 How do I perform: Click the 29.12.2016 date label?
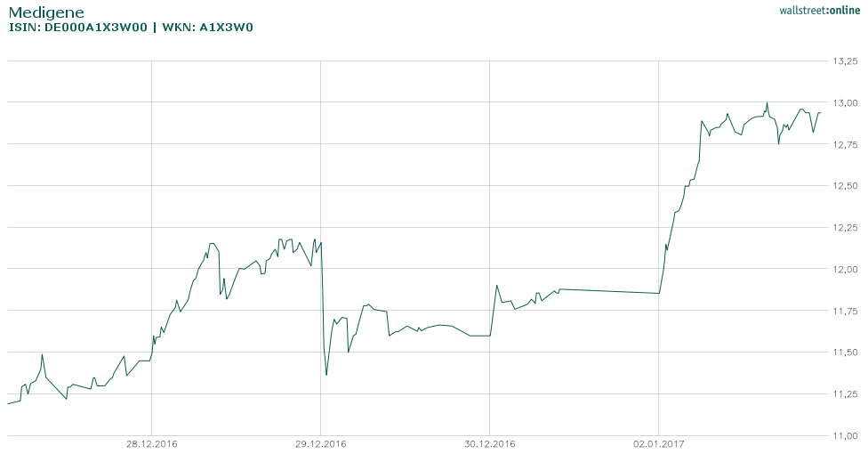pos(321,443)
